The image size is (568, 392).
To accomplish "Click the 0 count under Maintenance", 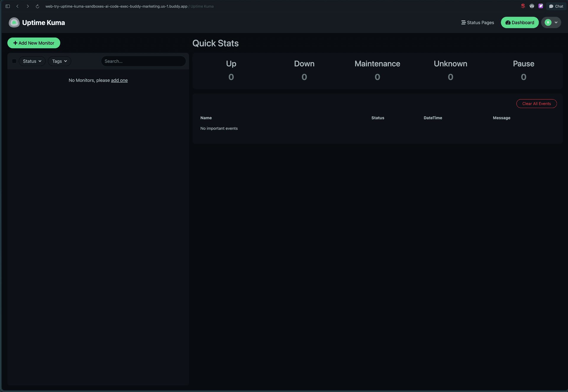I will (x=377, y=77).
